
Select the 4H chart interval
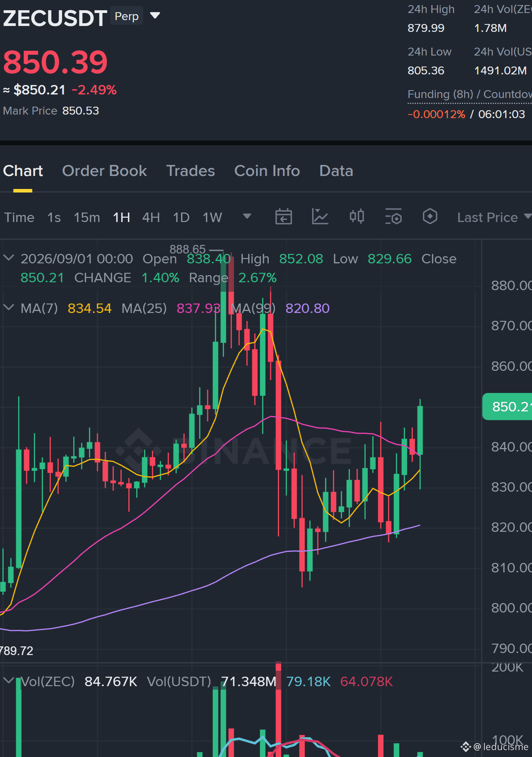point(151,217)
